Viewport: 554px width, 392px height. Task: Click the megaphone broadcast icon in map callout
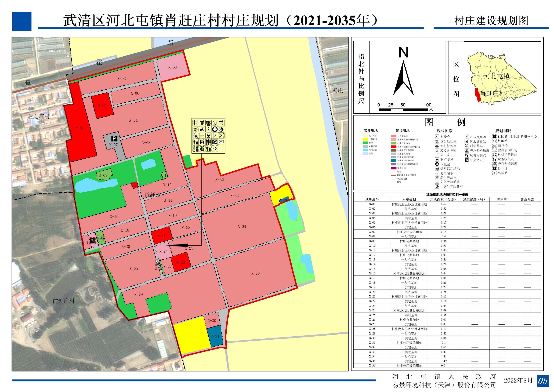click(202, 129)
